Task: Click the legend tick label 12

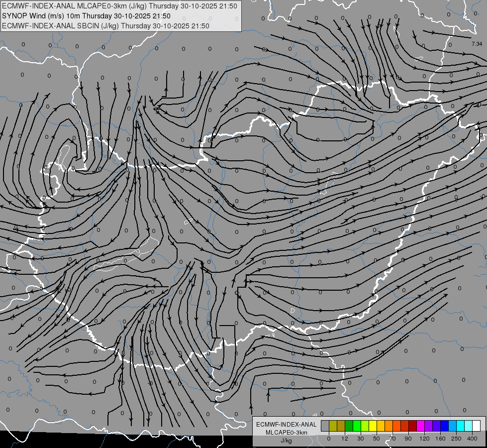Action: (x=345, y=439)
